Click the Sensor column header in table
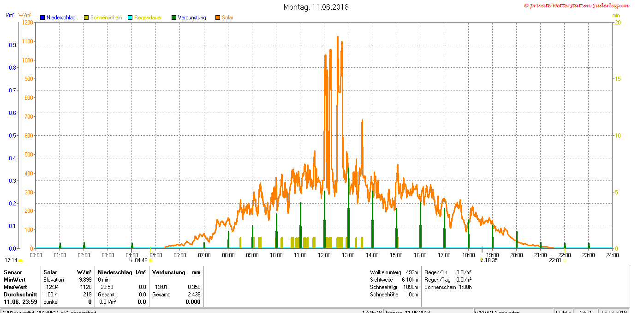This screenshot has width=644, height=313. (x=13, y=272)
